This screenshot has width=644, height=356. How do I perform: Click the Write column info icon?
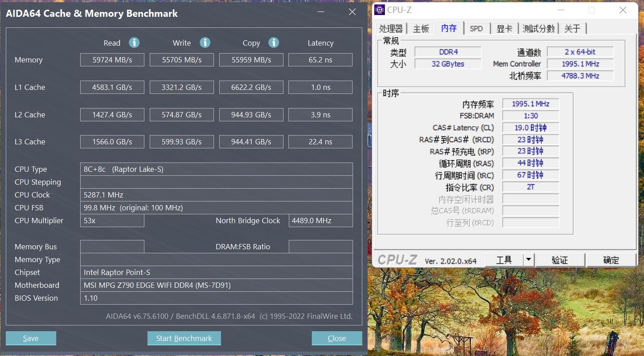point(205,43)
